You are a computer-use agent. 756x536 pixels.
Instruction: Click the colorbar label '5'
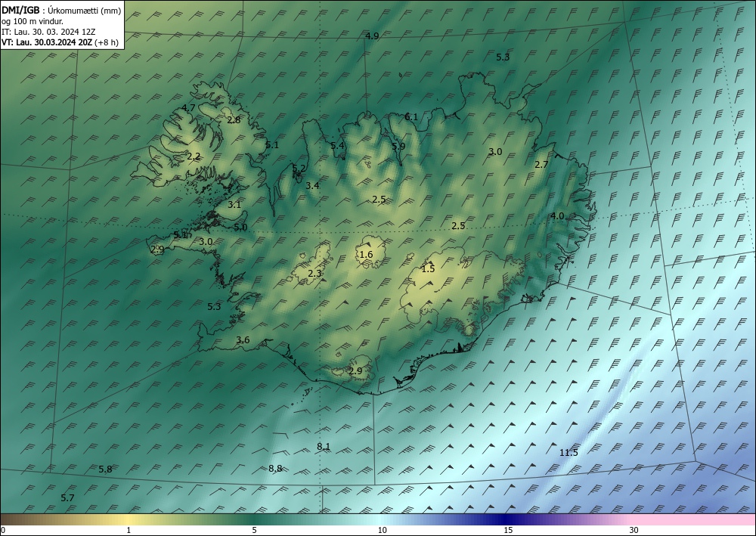click(254, 530)
